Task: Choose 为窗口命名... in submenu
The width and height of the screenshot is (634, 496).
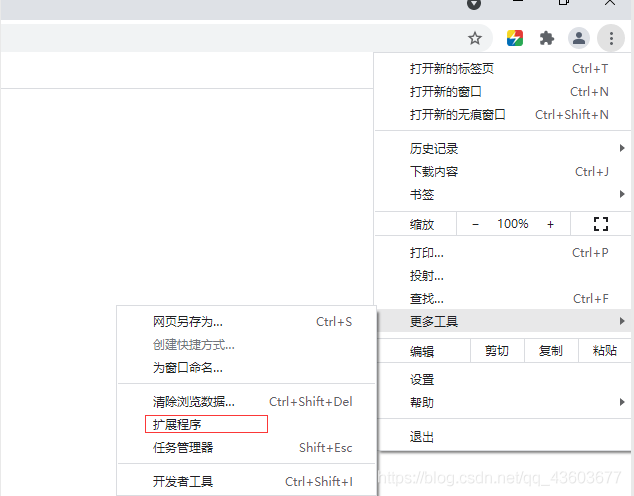Action: (x=246, y=368)
